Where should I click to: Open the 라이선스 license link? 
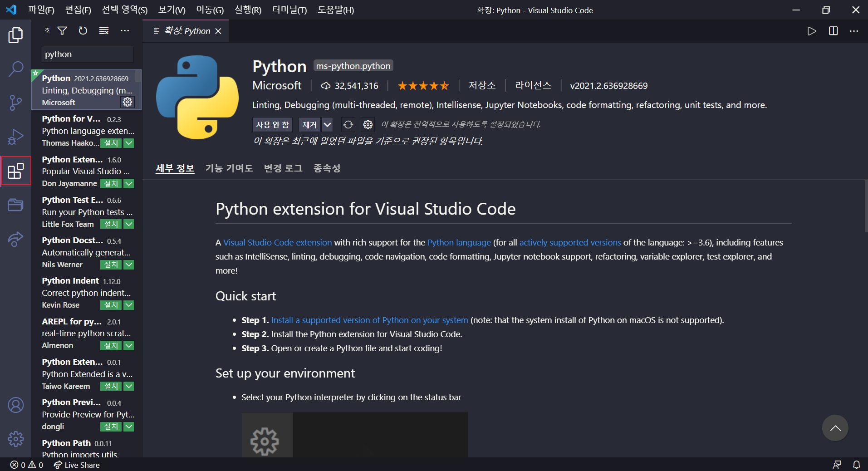click(533, 85)
